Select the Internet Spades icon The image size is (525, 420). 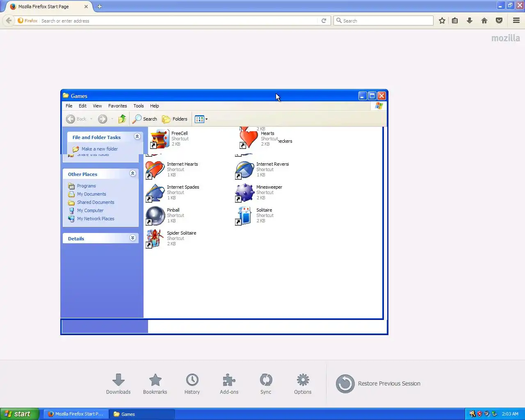point(155,193)
